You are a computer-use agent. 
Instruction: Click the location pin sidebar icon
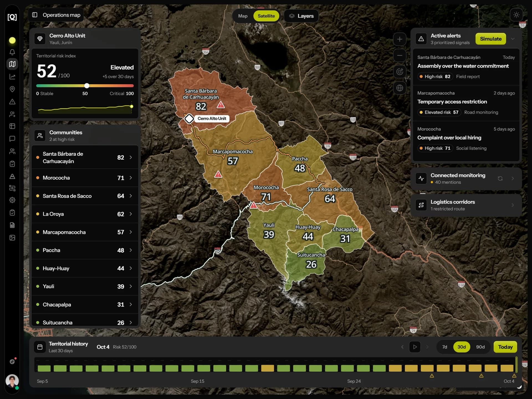[12, 89]
